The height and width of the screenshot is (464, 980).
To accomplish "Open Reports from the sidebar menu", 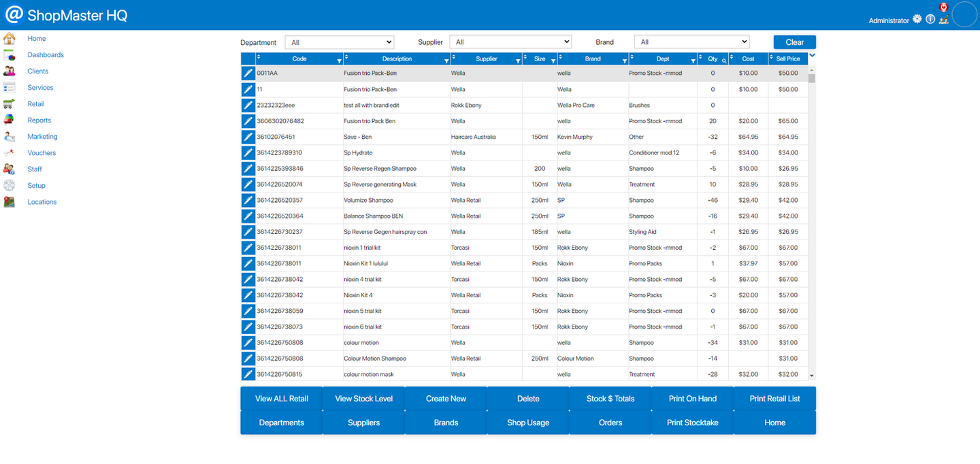I will click(x=39, y=120).
